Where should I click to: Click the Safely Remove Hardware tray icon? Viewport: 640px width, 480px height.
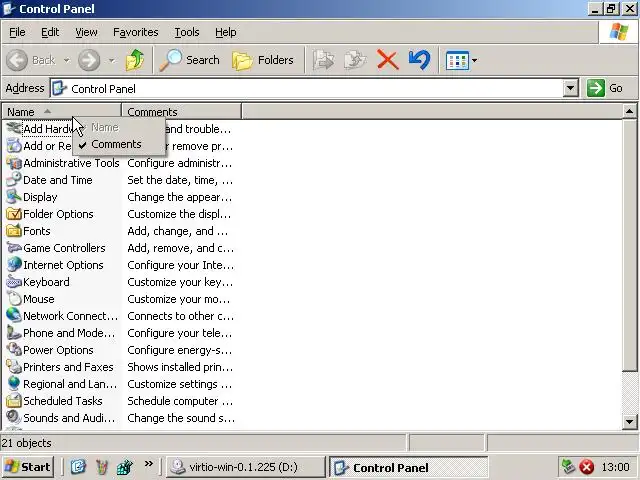(568, 467)
